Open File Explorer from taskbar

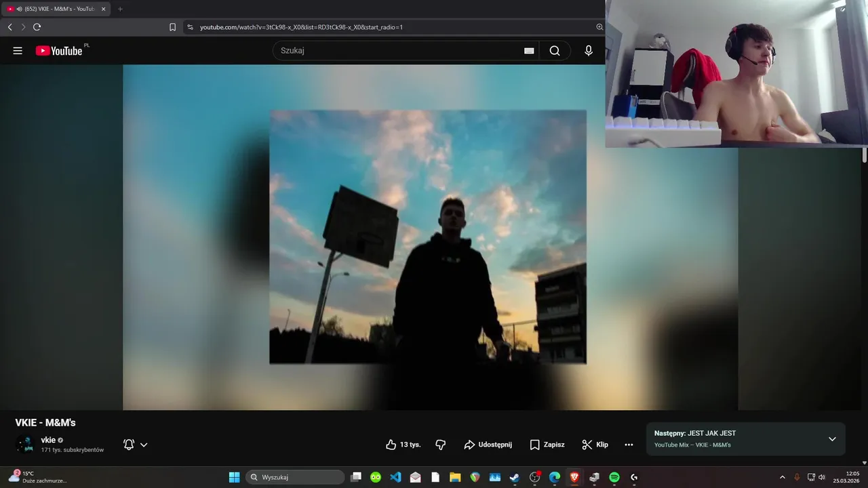455,477
